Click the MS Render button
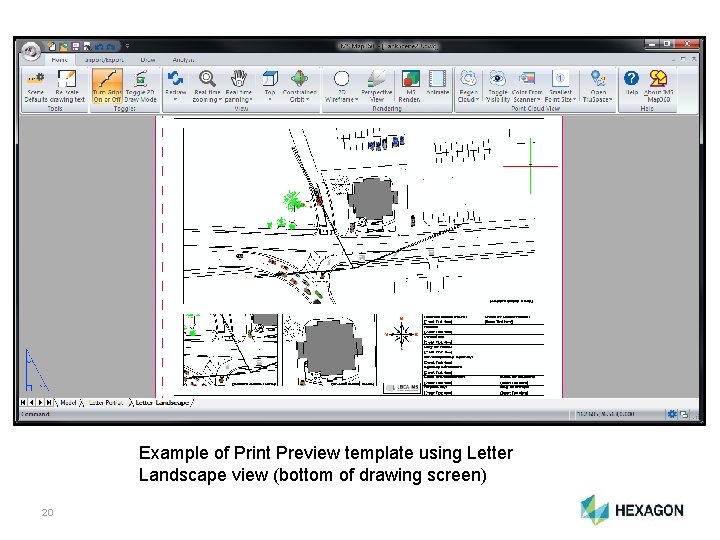720x540 pixels. point(410,86)
